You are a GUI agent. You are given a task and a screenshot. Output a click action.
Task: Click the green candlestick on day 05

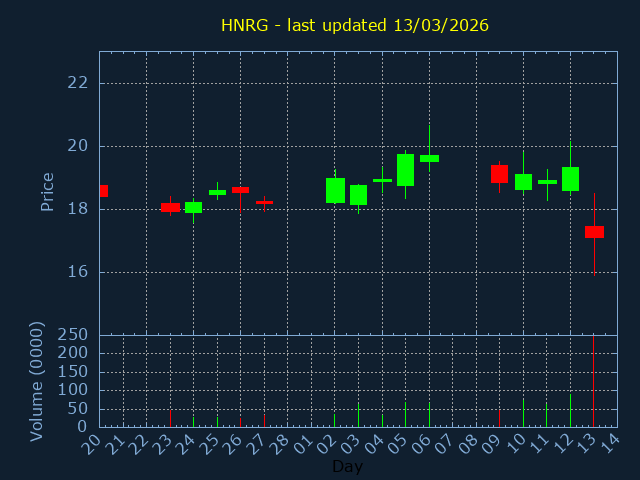(405, 169)
